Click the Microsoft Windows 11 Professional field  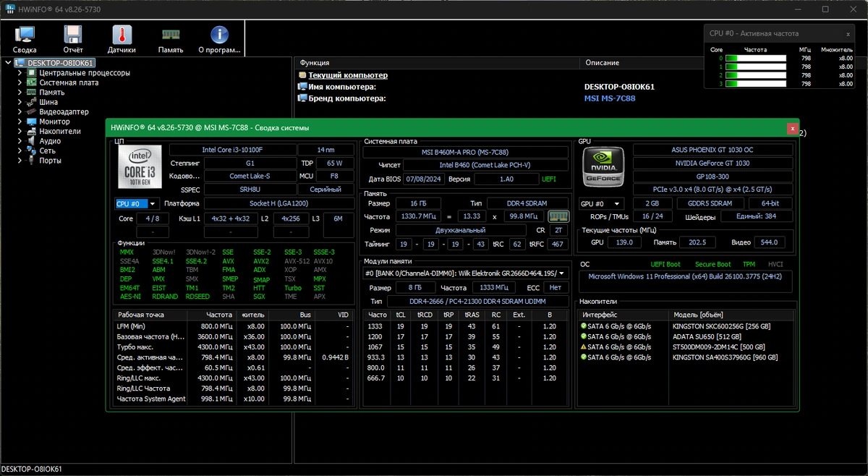(686, 281)
